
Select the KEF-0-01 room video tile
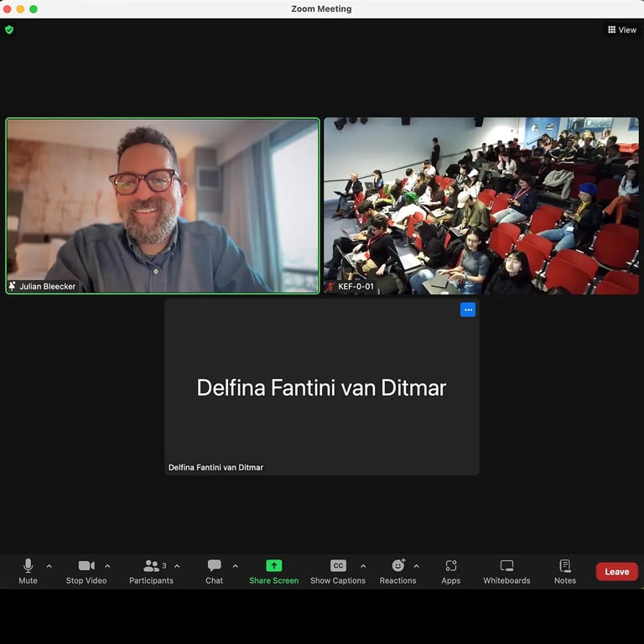(481, 205)
